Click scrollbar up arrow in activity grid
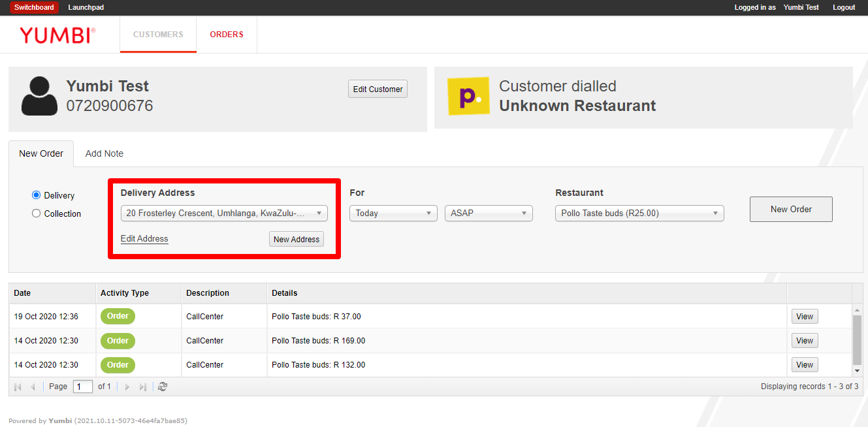868x427 pixels. 858,309
